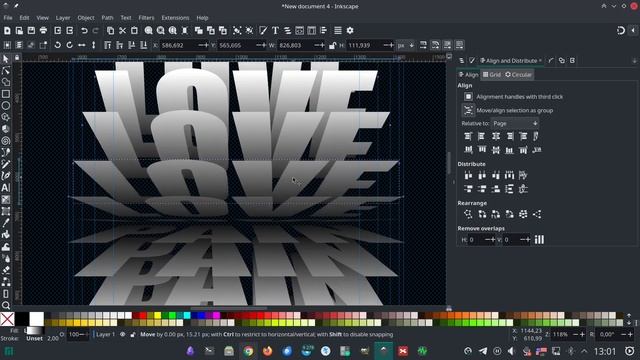The image size is (640, 360).
Task: Switch to the Circular tab
Action: coord(518,75)
